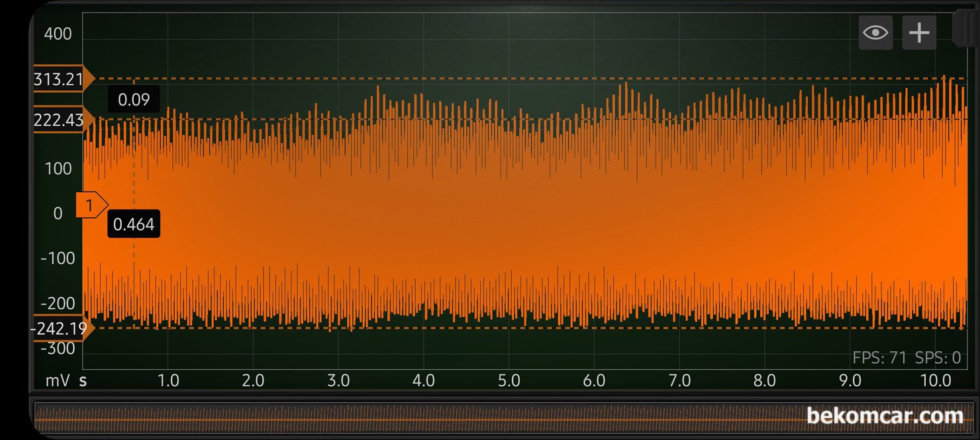This screenshot has height=440, width=980.
Task: Click the waveform overview strip at bottom
Action: point(503,417)
